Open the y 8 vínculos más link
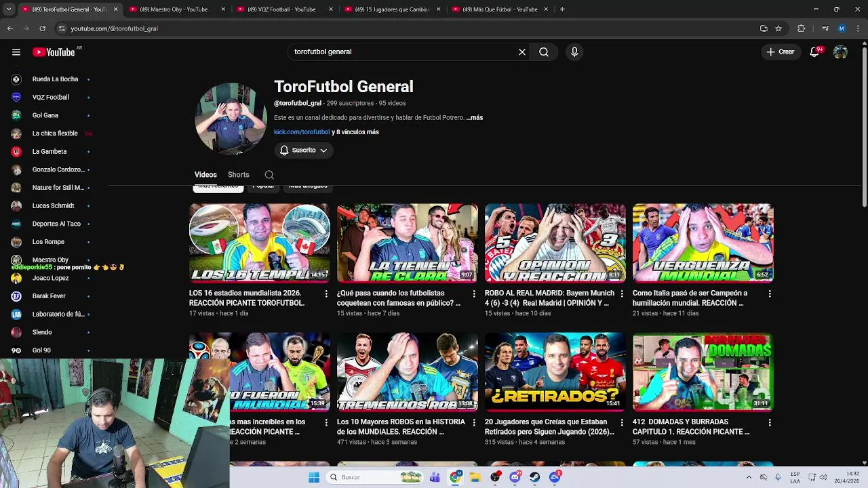Image resolution: width=868 pixels, height=488 pixels. [x=355, y=132]
